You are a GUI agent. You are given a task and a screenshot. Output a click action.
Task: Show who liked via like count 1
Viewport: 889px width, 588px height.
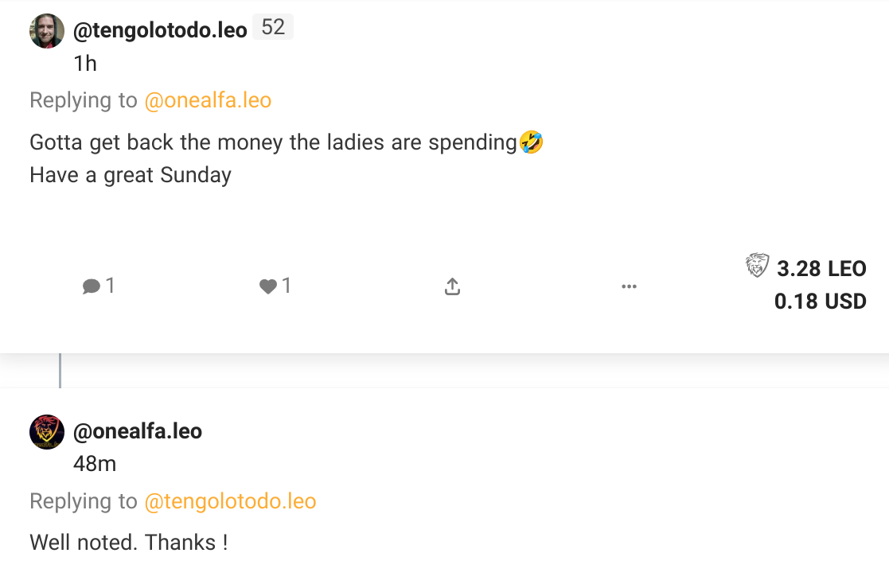[x=287, y=285]
